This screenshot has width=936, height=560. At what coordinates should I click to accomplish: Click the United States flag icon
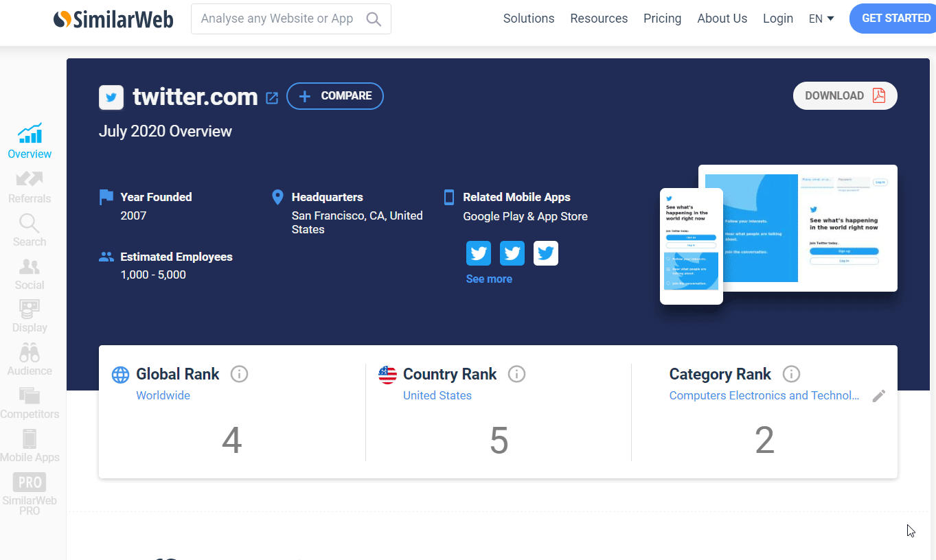click(387, 375)
